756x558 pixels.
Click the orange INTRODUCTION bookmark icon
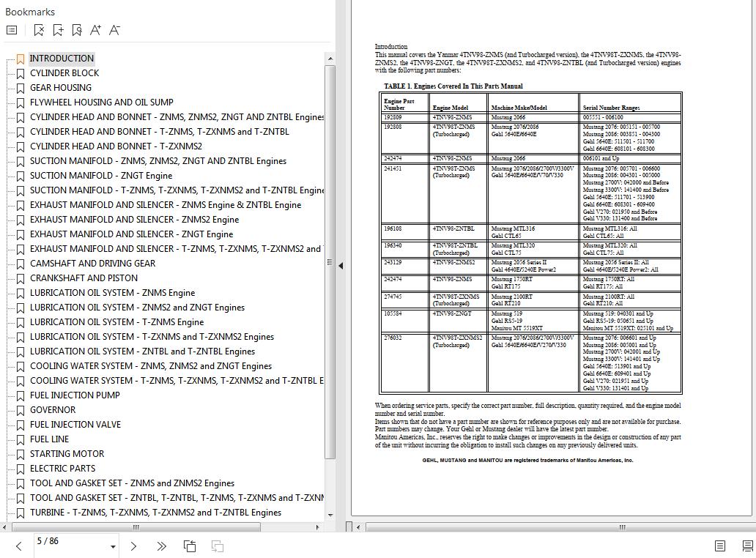pyautogui.click(x=21, y=59)
